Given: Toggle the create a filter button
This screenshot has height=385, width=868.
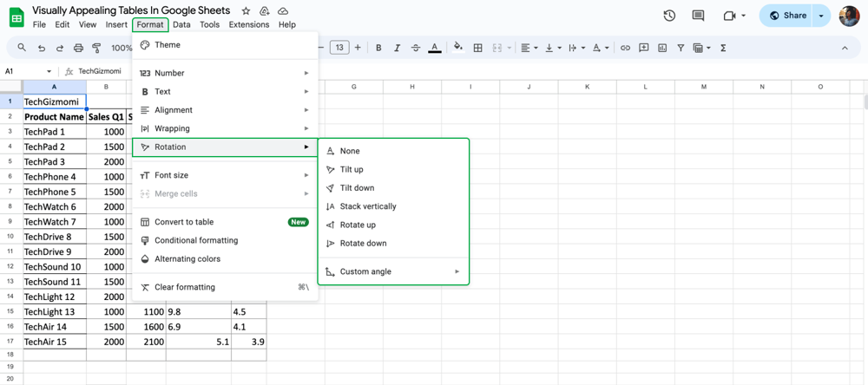Looking at the screenshot, I should [x=681, y=48].
